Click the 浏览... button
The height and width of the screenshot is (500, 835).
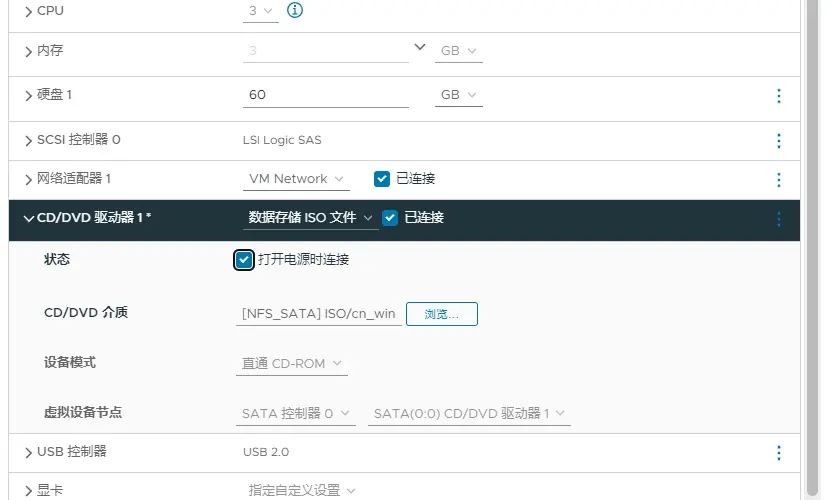pos(441,314)
